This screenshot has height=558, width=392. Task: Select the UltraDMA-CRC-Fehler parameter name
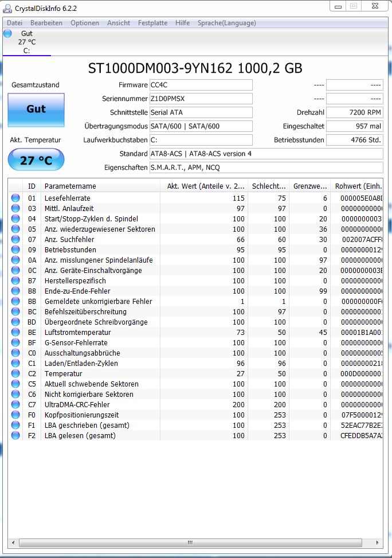[x=77, y=404]
